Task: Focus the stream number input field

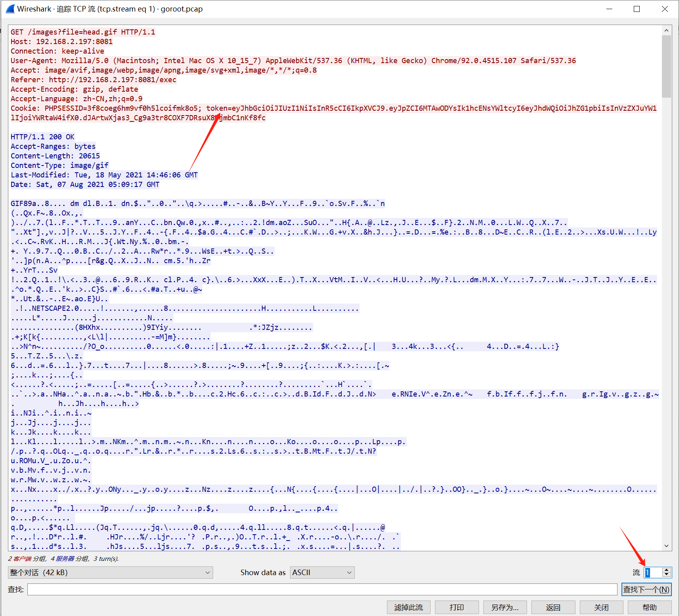Action: [x=653, y=572]
